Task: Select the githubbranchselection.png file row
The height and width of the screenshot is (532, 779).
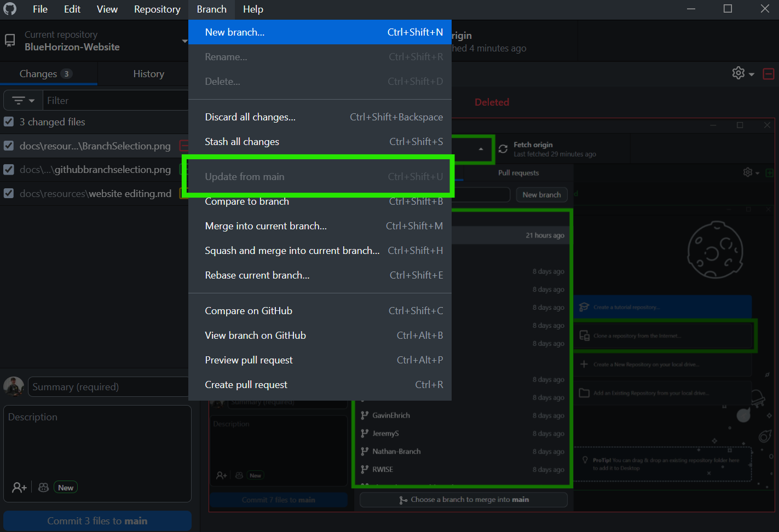Action: click(x=95, y=170)
